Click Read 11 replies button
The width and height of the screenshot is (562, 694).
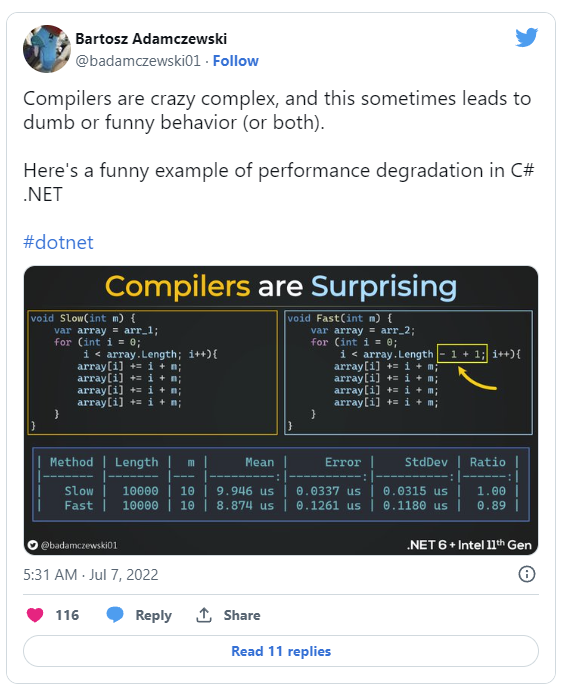click(x=281, y=651)
